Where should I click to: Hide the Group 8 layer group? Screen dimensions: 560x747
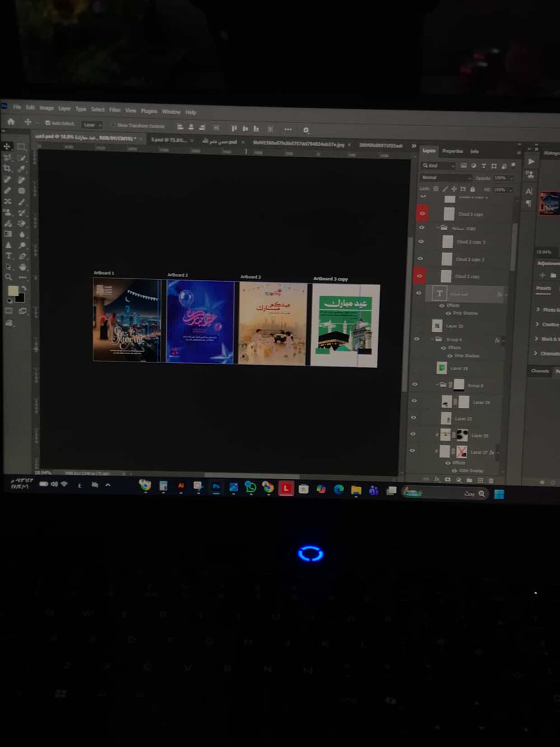click(416, 385)
